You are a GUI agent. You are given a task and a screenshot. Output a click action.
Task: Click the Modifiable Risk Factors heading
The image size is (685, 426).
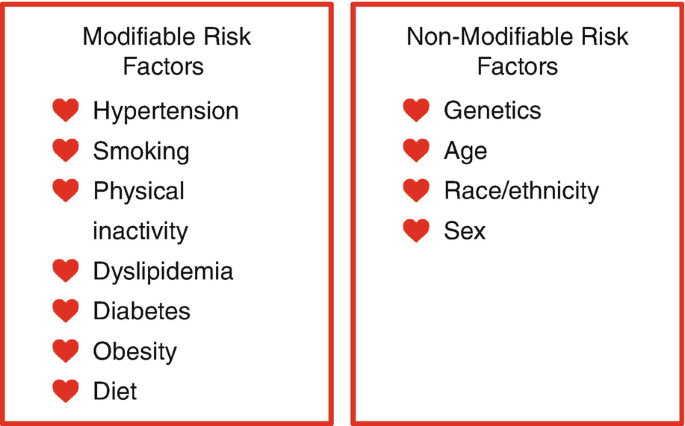pyautogui.click(x=166, y=51)
